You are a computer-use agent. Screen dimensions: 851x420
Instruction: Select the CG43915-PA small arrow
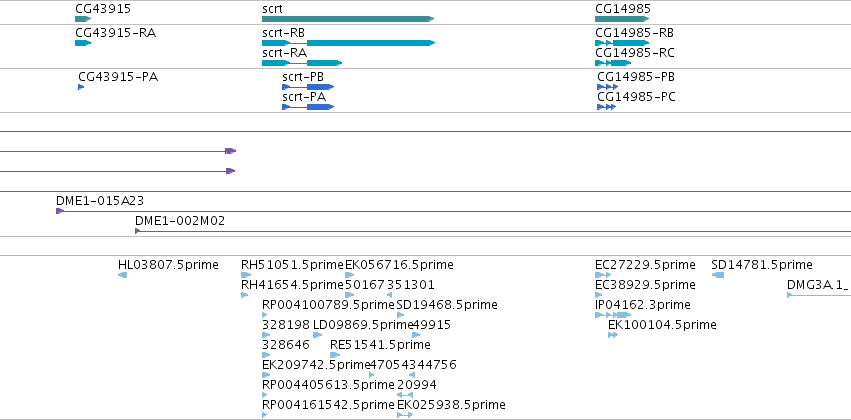(x=81, y=87)
